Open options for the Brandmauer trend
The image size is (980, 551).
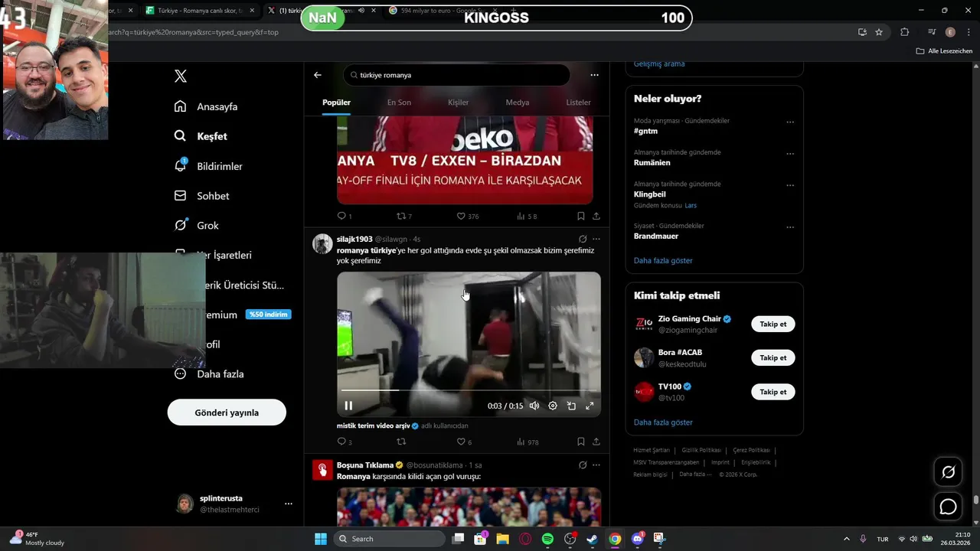pos(790,227)
